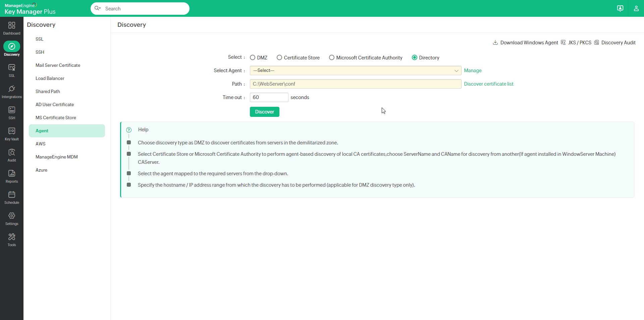Open the user profile menu
The image size is (644, 320).
coord(636,8)
